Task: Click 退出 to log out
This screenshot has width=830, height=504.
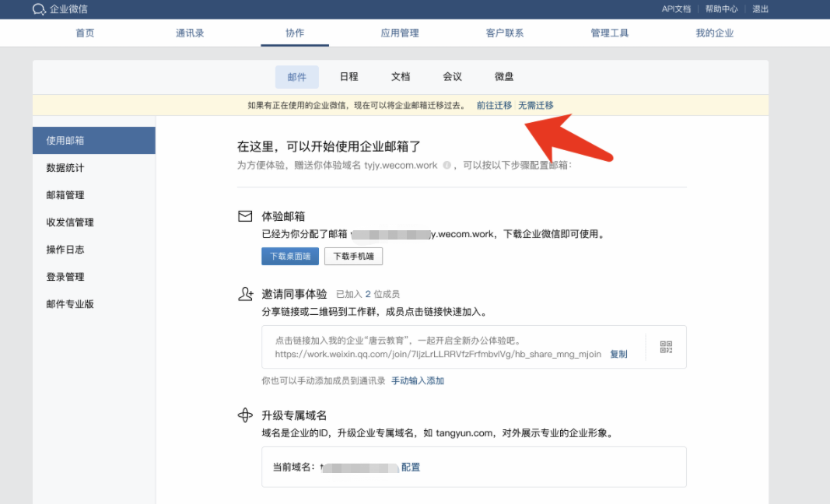Action: [760, 9]
